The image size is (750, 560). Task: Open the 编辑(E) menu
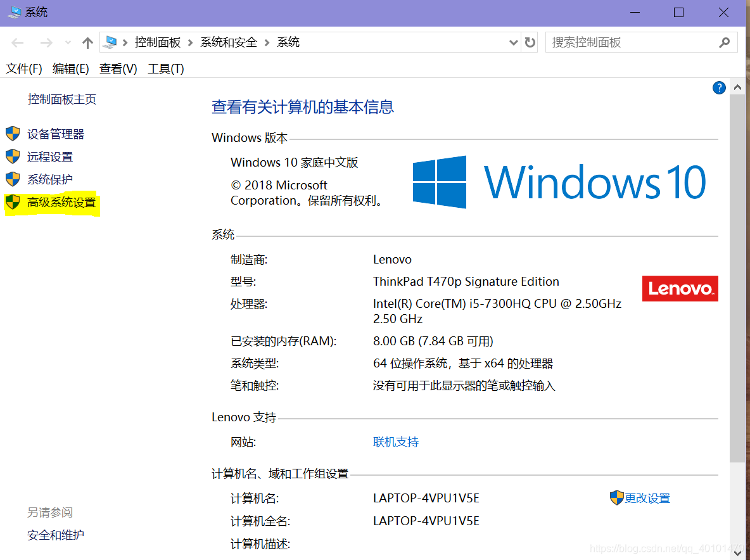point(71,69)
